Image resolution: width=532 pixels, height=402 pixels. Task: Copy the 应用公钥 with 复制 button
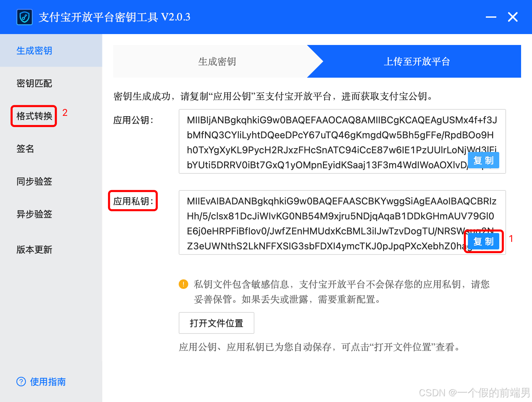click(x=484, y=160)
